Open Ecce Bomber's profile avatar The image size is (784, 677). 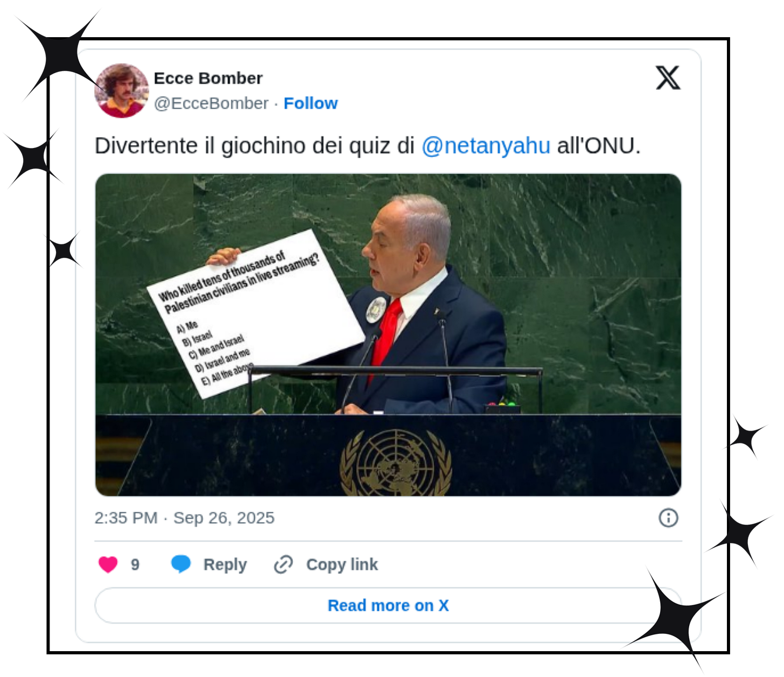click(122, 90)
